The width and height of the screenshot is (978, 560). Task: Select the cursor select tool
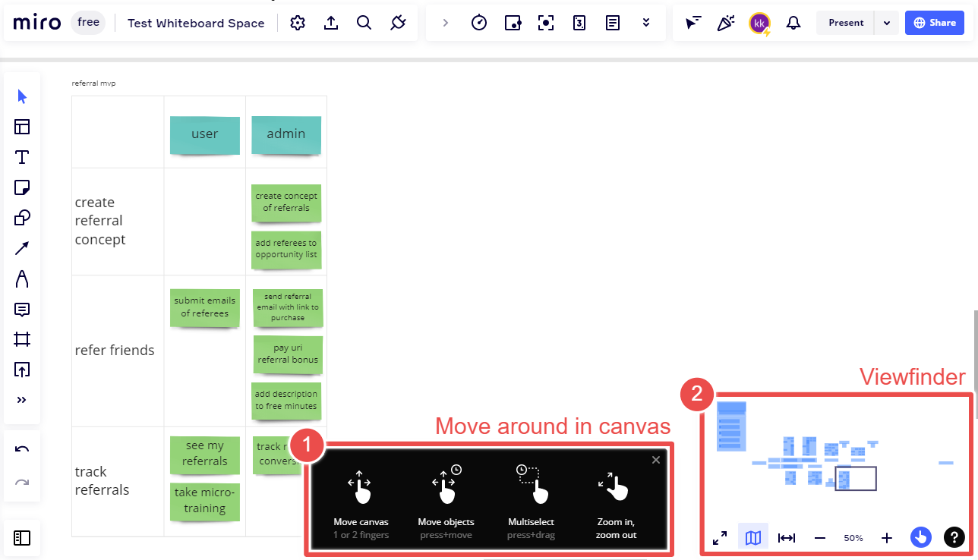coord(22,96)
